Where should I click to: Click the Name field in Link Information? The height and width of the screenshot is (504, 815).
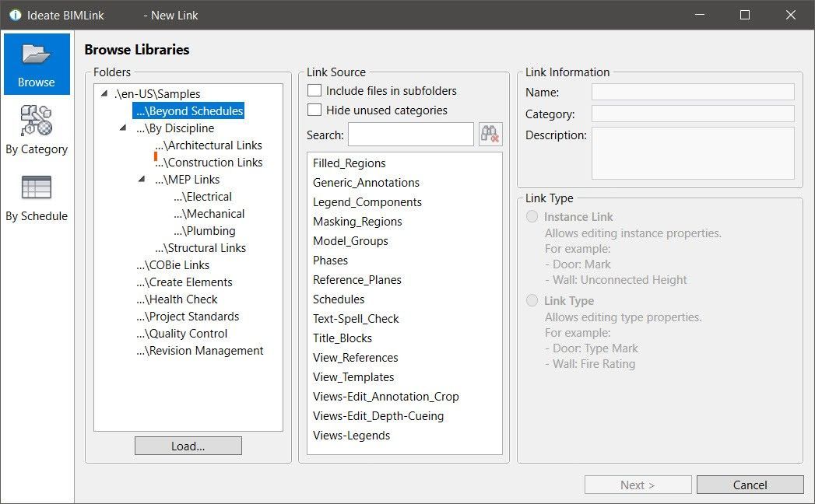(x=693, y=92)
